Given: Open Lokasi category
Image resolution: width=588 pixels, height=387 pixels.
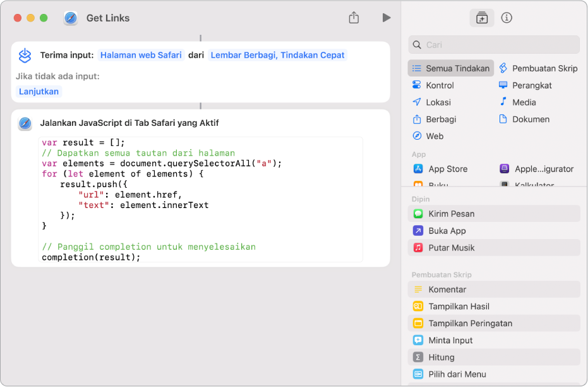Looking at the screenshot, I should point(431,102).
